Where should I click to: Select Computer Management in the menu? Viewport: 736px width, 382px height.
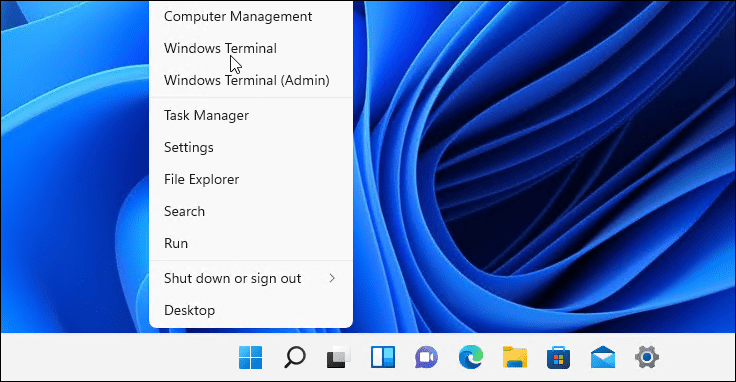coord(251,16)
